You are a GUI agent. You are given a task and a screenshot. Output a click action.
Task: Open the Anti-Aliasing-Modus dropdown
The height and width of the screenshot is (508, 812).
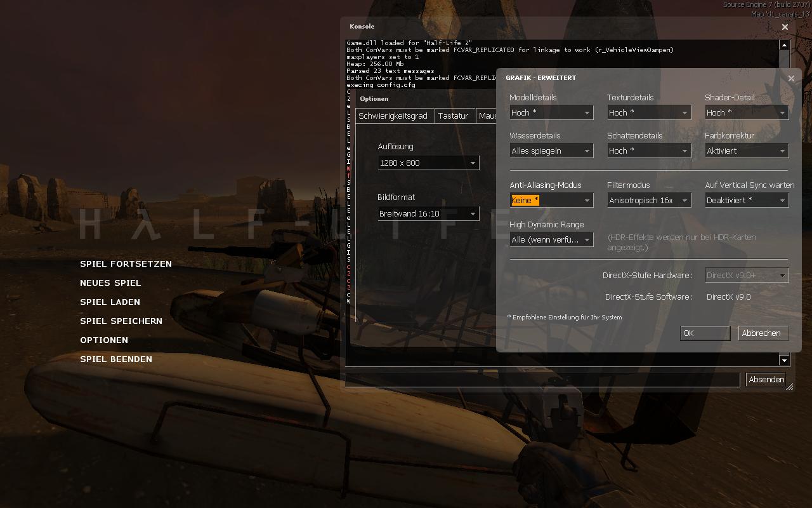pyautogui.click(x=551, y=200)
